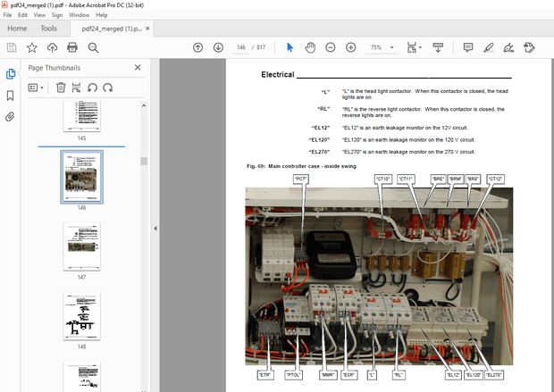Click the Save file icon
The height and width of the screenshot is (392, 554).
click(x=12, y=47)
